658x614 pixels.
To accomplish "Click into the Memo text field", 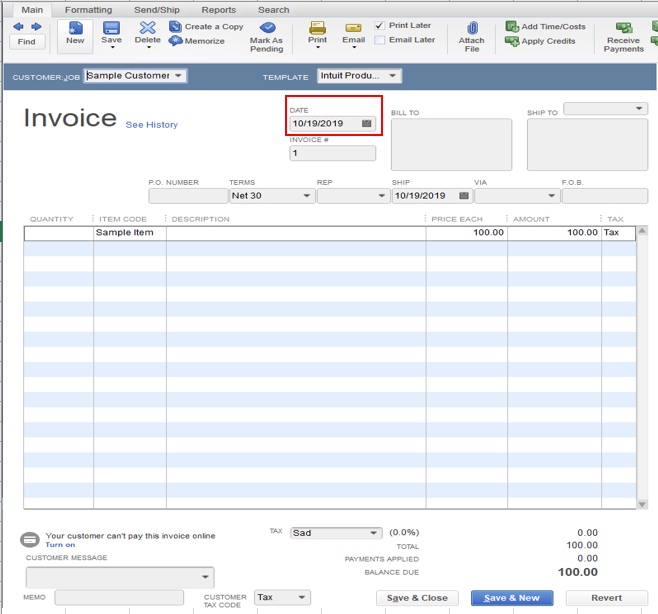I will (x=119, y=598).
